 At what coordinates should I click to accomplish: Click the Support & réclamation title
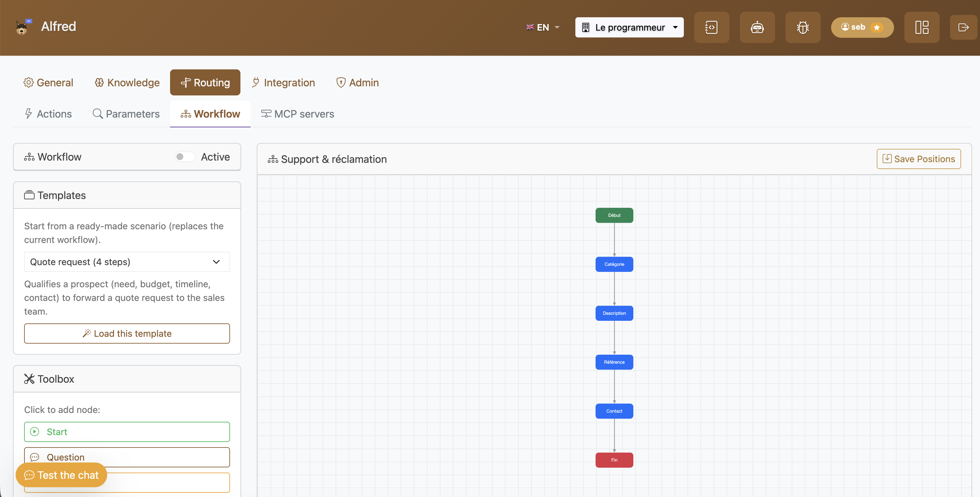[334, 159]
